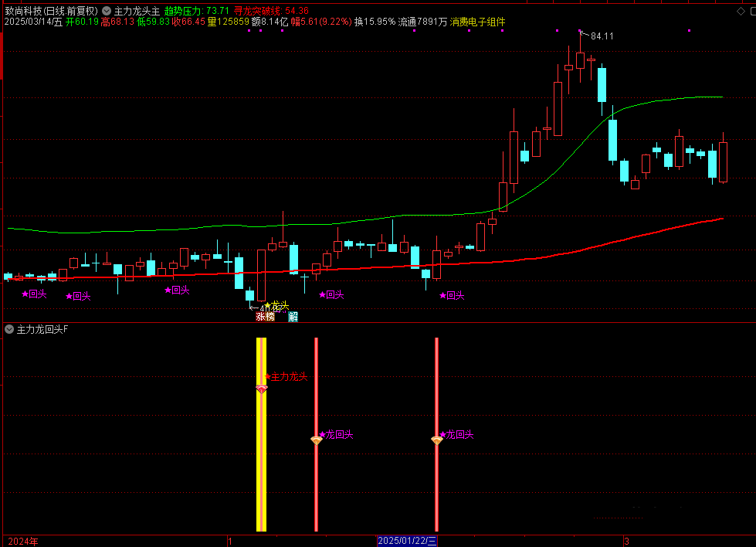Open period settings via 致尚科技(日线 前复权) title

(x=51, y=11)
